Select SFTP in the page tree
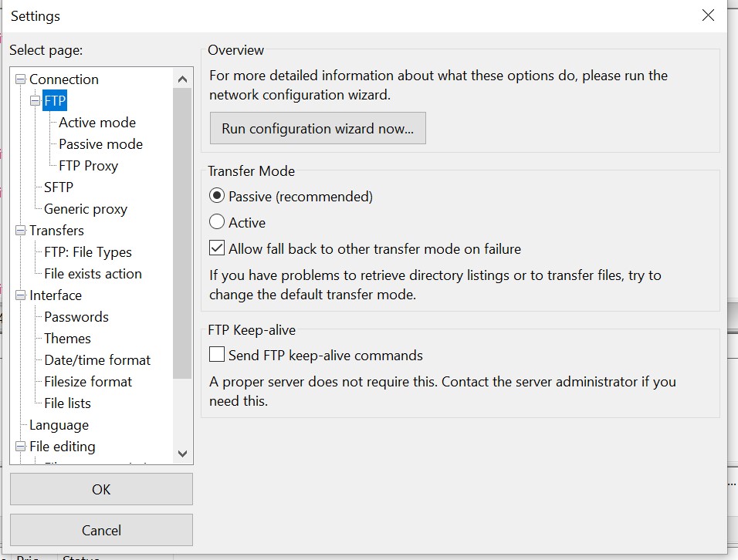 [59, 187]
